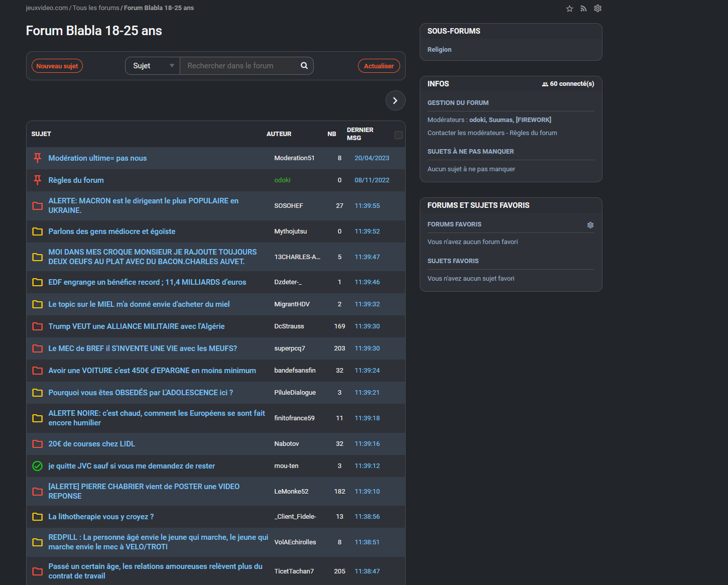728x585 pixels.
Task: Open topic Trump VEUT une ALLIANCE MILITAIRE
Action: (137, 326)
